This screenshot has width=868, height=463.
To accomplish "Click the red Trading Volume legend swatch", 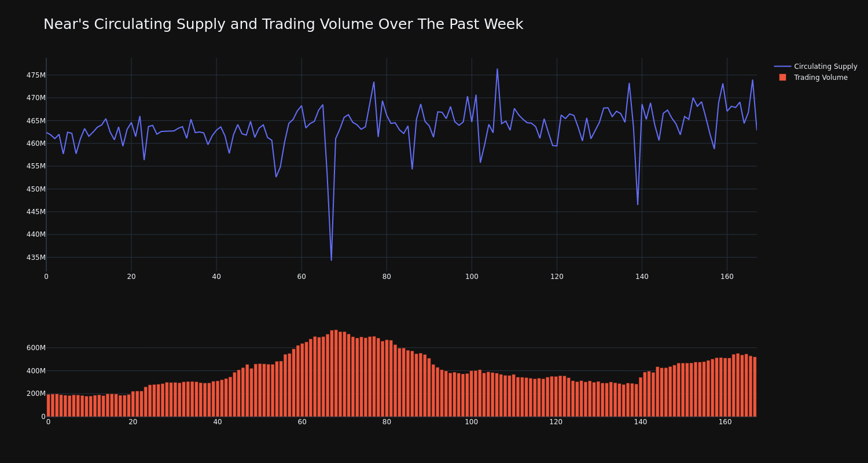I will pos(782,78).
